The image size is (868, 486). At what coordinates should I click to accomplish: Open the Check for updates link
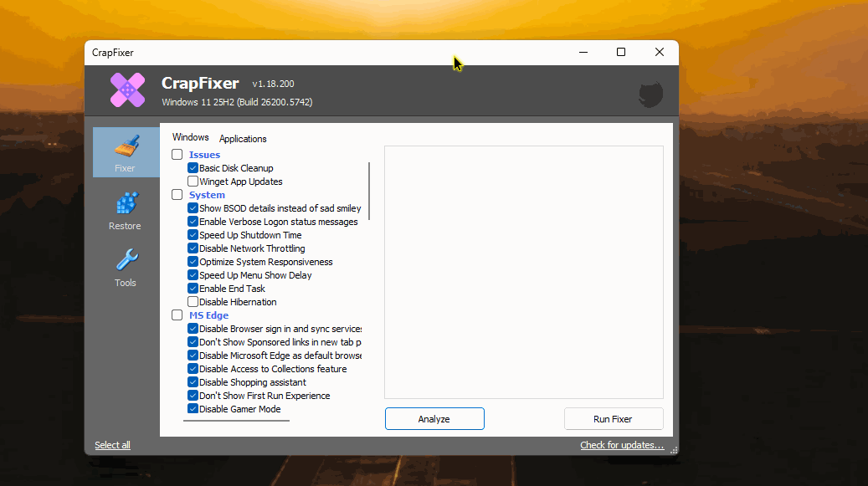pyautogui.click(x=622, y=445)
